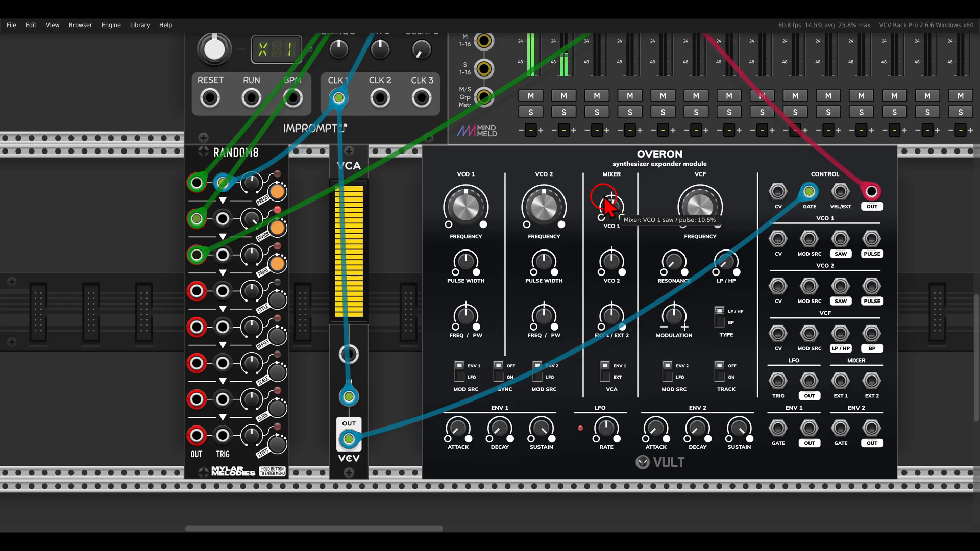Toggle VCA ENV 1 / EXT switch

[605, 371]
